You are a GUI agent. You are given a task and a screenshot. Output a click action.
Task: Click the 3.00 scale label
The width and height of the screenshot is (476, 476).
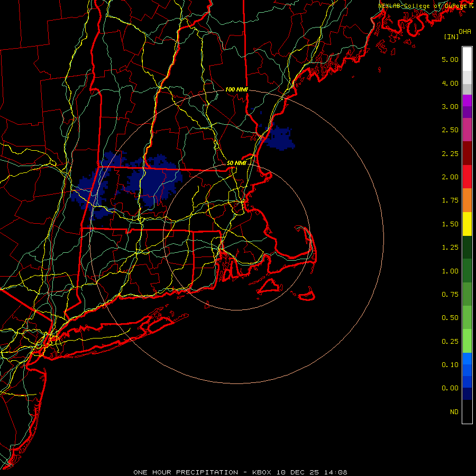click(450, 106)
